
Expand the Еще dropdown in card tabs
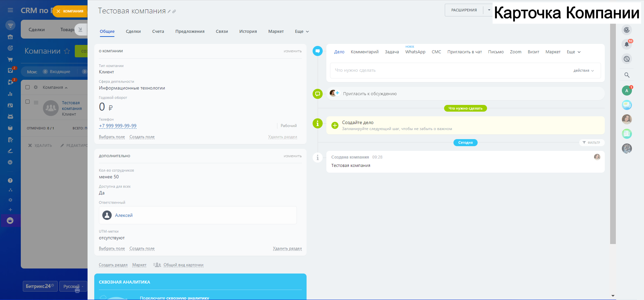[x=302, y=32]
